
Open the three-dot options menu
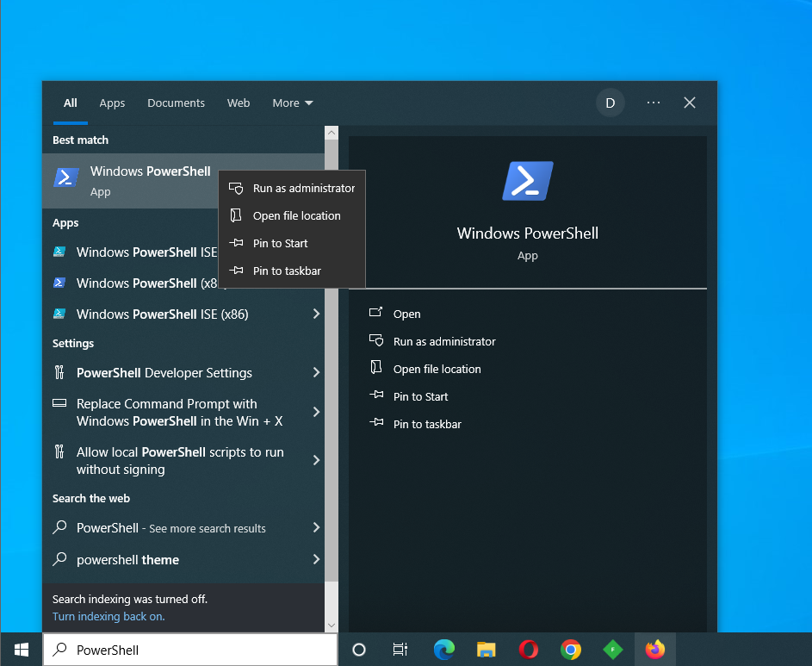pyautogui.click(x=654, y=103)
